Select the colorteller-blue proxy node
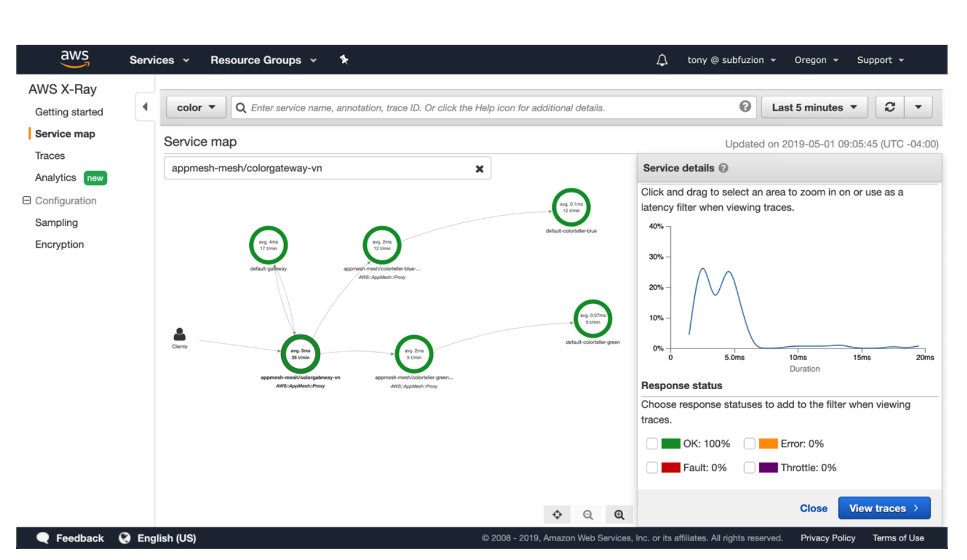 (x=382, y=245)
